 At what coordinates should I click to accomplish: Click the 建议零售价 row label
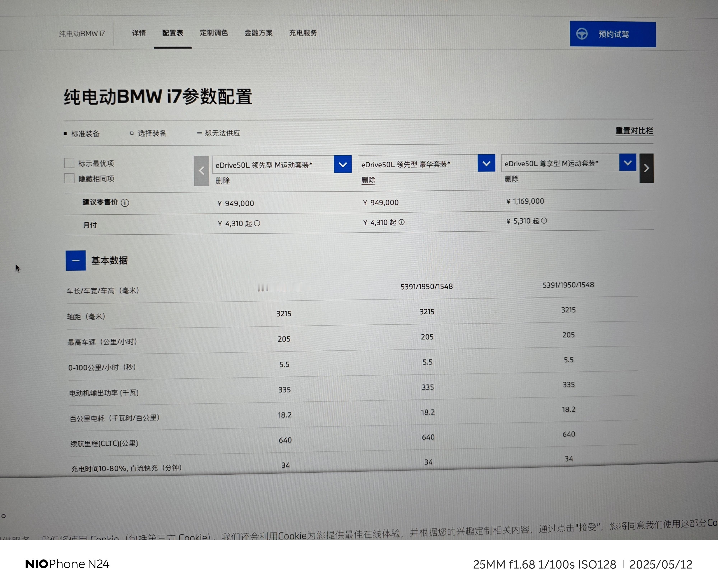tap(100, 202)
